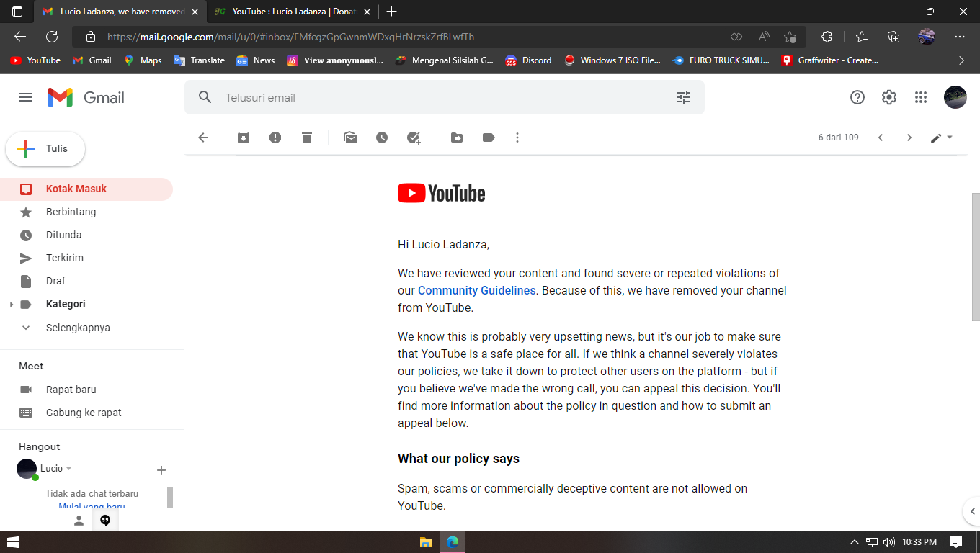
Task: Show search options filter icon
Action: point(684,97)
